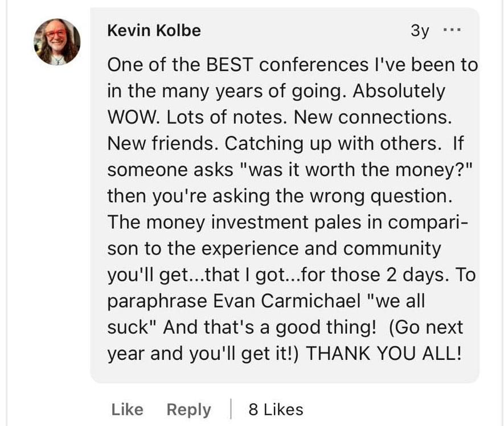Click the phrase THANK YOU ALL!

click(x=384, y=353)
